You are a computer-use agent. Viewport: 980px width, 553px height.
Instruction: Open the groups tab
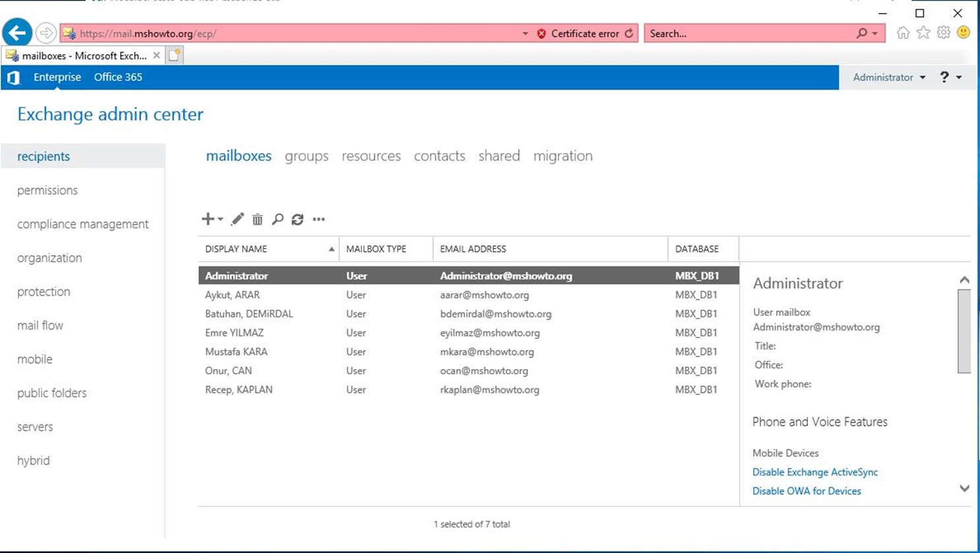click(307, 156)
